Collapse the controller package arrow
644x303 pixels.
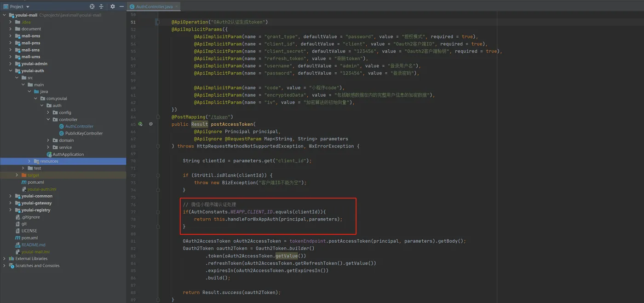pyautogui.click(x=48, y=119)
